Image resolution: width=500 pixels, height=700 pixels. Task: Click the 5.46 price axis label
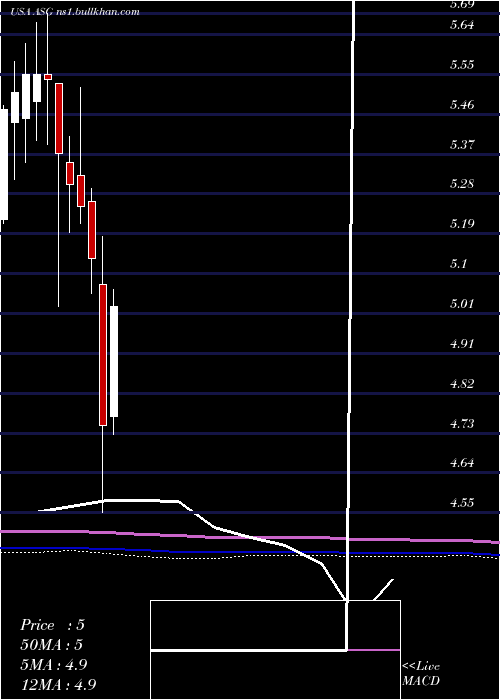(x=462, y=105)
